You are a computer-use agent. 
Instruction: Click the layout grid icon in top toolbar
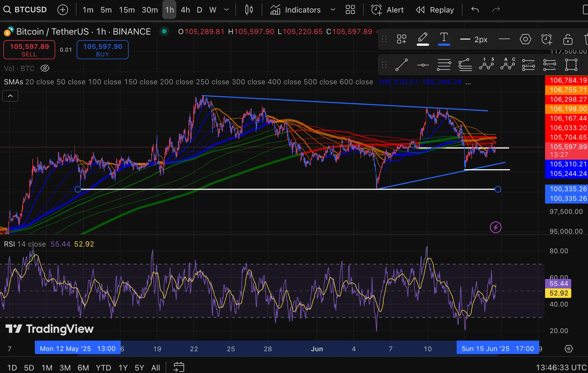coord(350,10)
